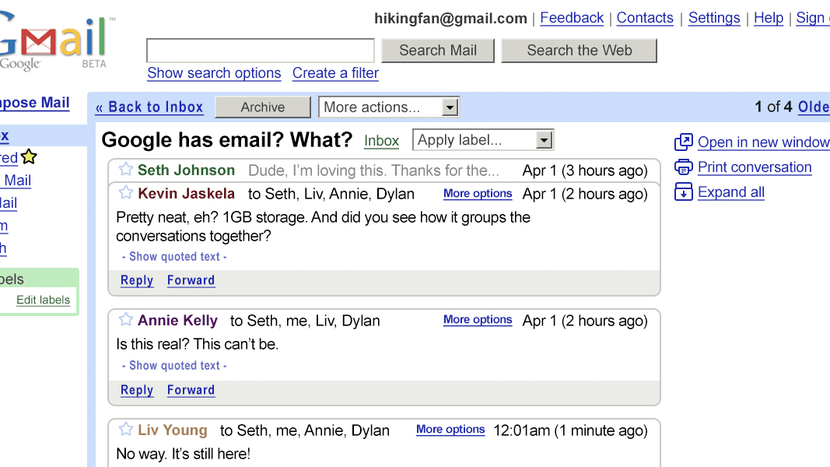Click Compose Mail link
This screenshot has width=830, height=467.
click(x=34, y=103)
